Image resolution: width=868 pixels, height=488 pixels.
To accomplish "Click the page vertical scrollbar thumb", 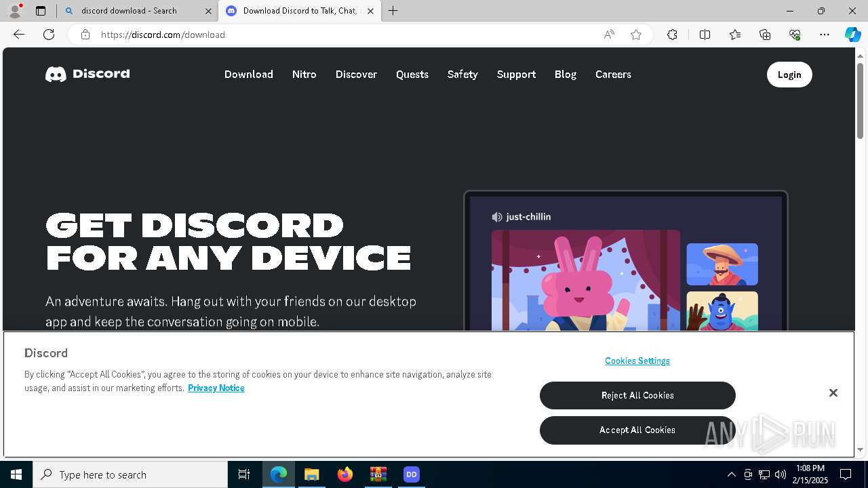I will (x=860, y=101).
